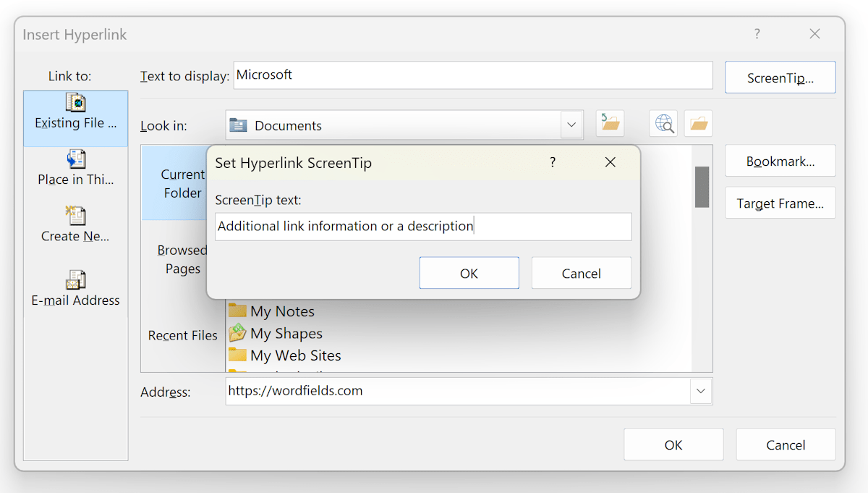Switch to Current Folder view
Image resolution: width=868 pixels, height=493 pixels.
182,183
